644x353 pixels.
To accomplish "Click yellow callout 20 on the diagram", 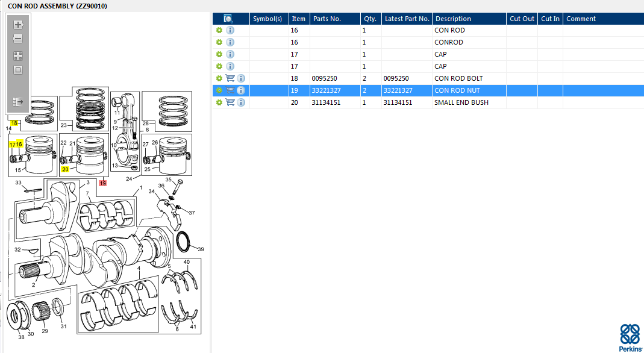I will tap(65, 169).
